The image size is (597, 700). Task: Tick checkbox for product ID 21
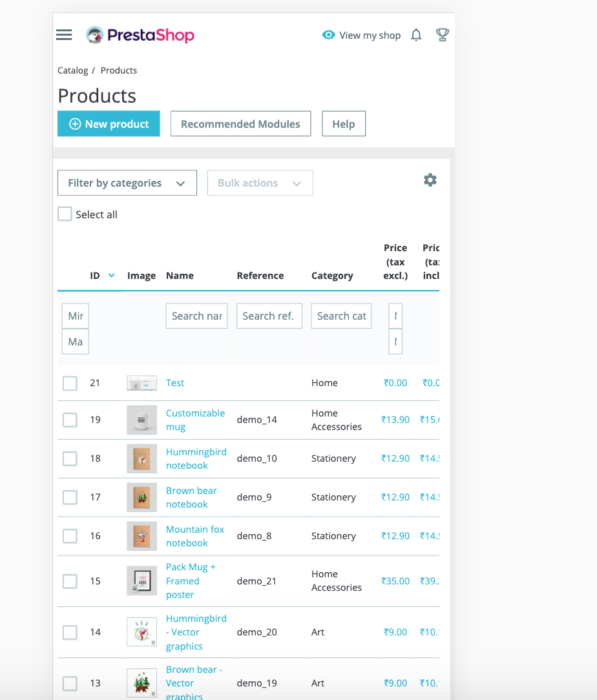click(x=70, y=383)
